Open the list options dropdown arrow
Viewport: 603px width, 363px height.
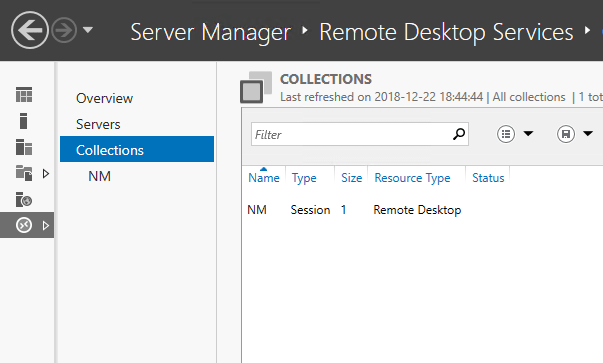(x=528, y=133)
